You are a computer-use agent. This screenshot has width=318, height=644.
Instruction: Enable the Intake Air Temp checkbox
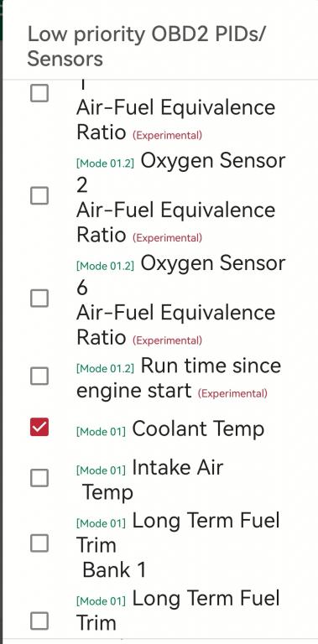pyautogui.click(x=39, y=479)
